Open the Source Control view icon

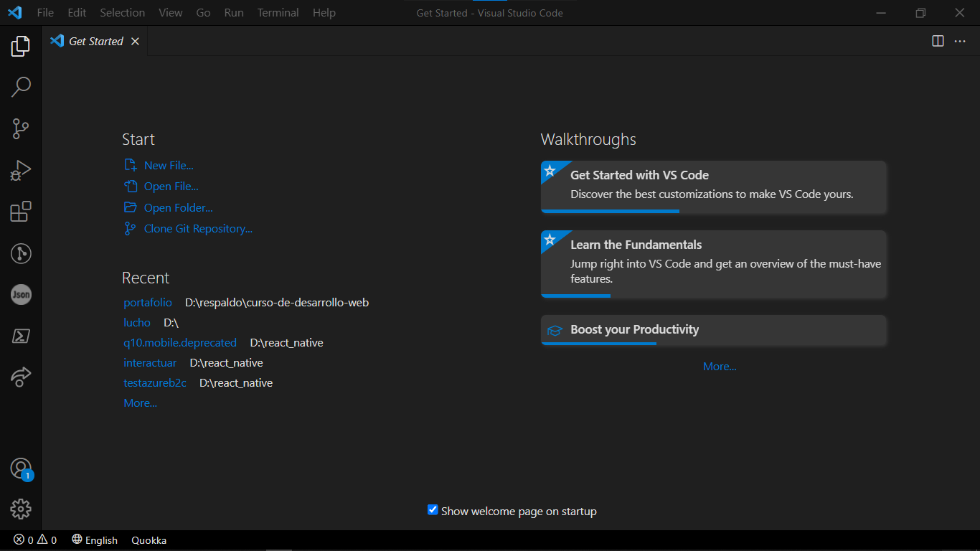(x=21, y=129)
